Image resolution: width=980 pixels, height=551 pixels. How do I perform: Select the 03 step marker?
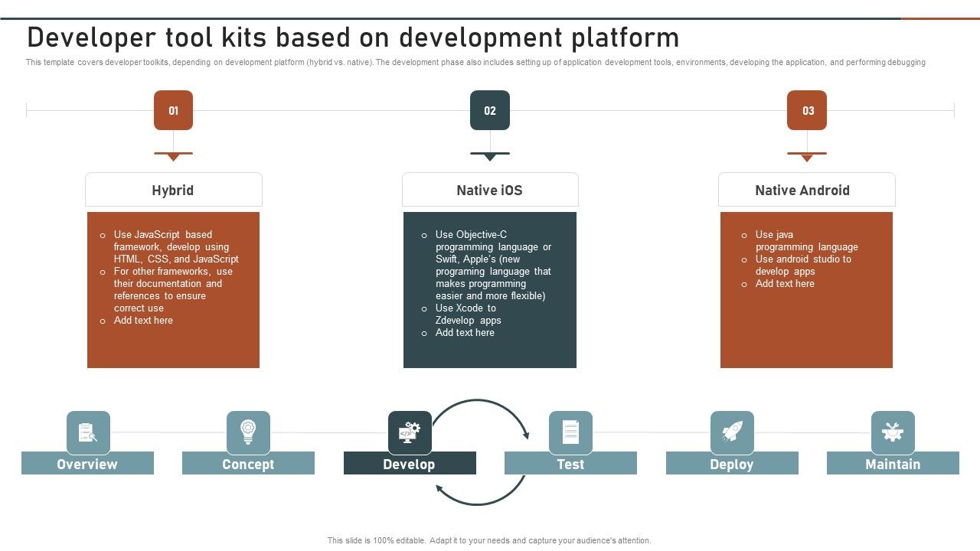[x=807, y=110]
